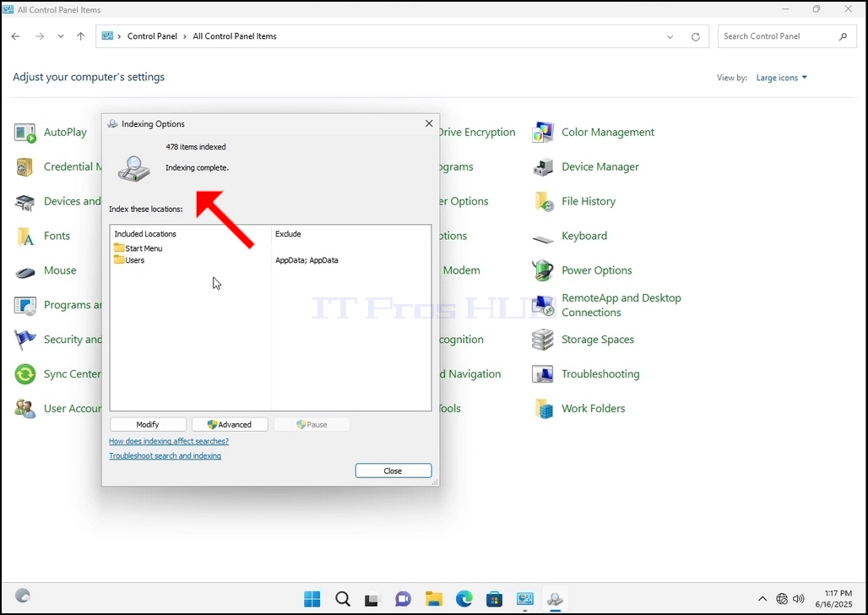Open Credential Manager safe icon

tap(25, 166)
